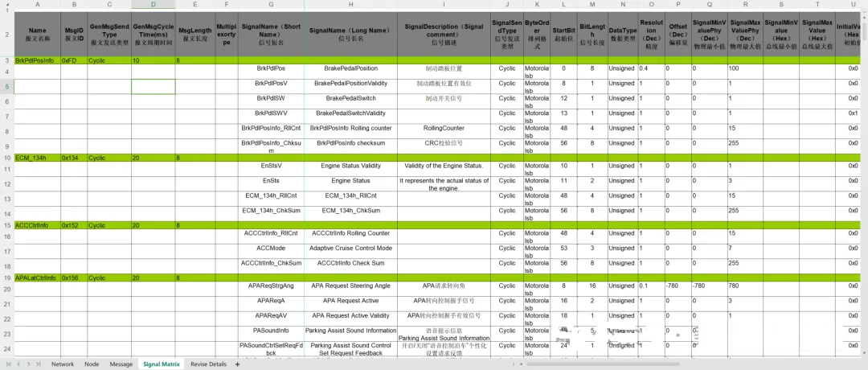Click the 'GenMsgSendType' header cell
This screenshot has width=868, height=370.
tap(109, 35)
